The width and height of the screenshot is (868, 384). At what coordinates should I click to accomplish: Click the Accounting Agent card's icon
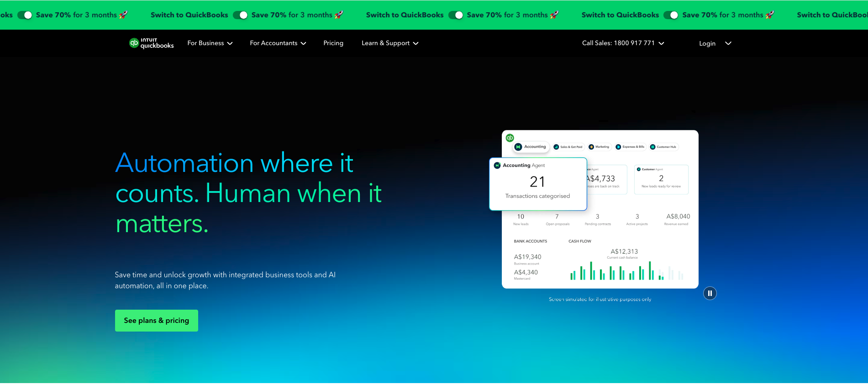tap(497, 166)
